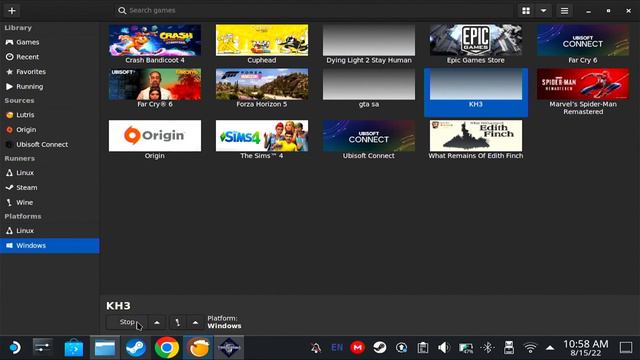The height and width of the screenshot is (360, 640).
Task: Select the gta sa tile
Action: coord(369,88)
